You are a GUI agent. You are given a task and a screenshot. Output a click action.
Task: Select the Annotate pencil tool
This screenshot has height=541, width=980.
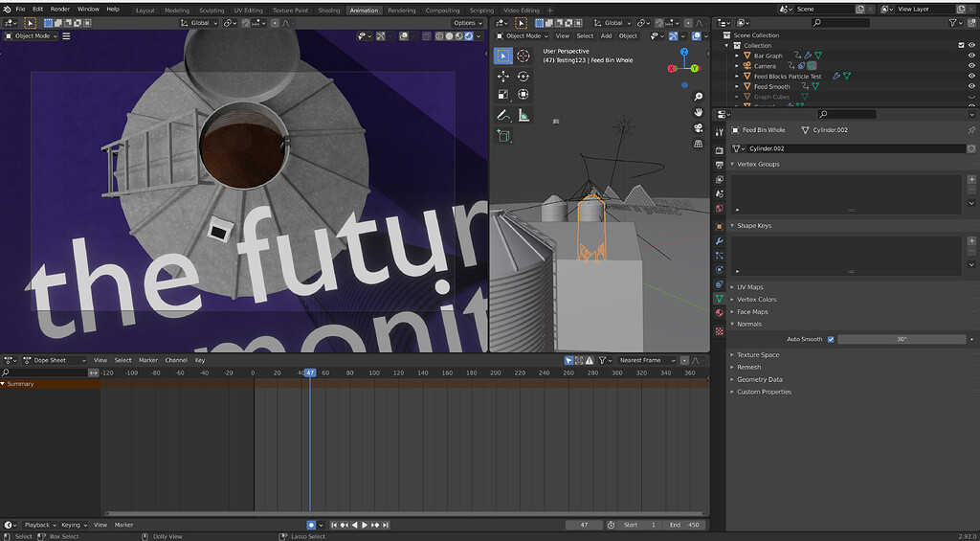[x=503, y=115]
